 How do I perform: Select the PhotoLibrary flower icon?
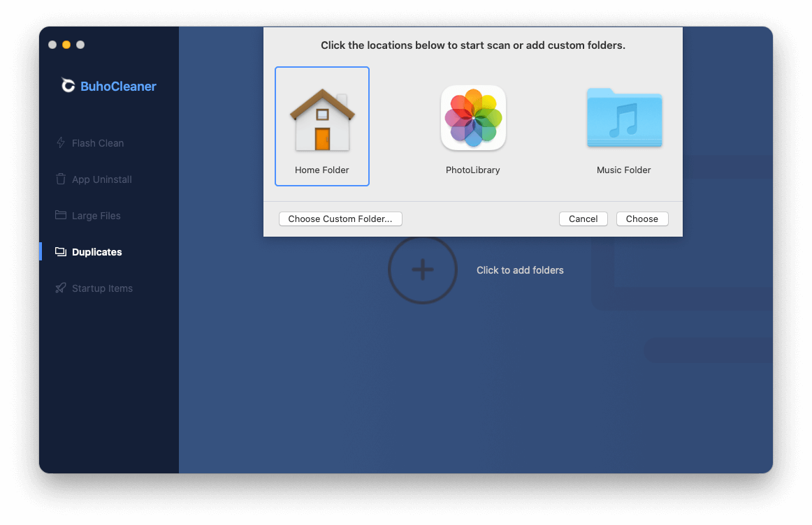[x=473, y=118]
